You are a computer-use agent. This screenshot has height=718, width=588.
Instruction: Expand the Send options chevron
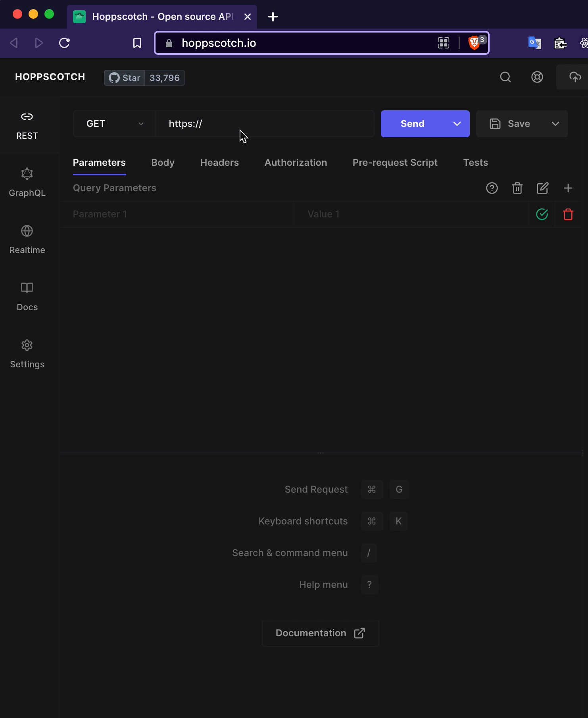[x=457, y=124]
